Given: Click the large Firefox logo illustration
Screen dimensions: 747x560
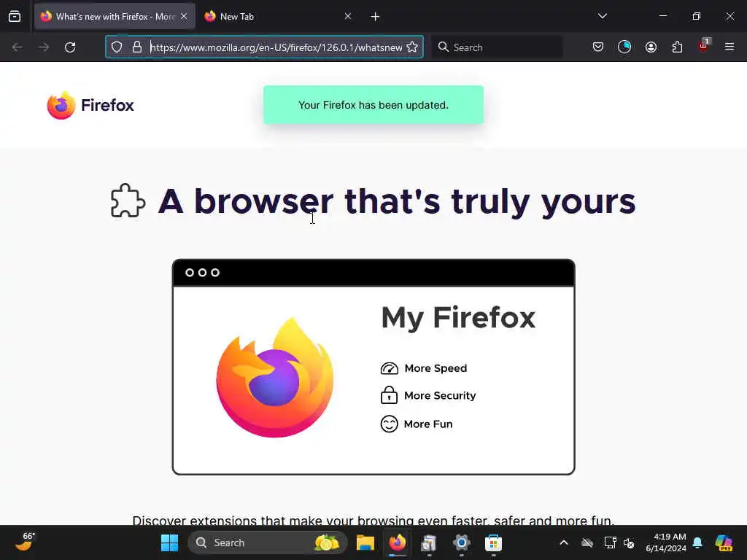Looking at the screenshot, I should click(x=275, y=377).
